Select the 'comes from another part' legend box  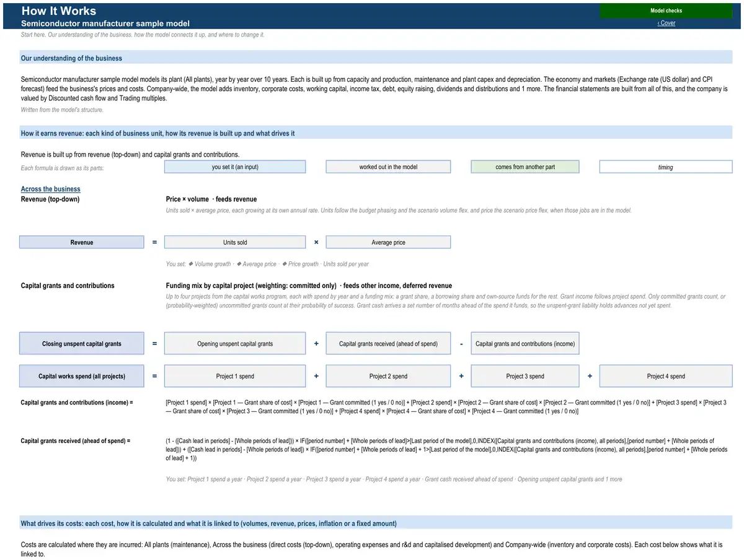[525, 167]
